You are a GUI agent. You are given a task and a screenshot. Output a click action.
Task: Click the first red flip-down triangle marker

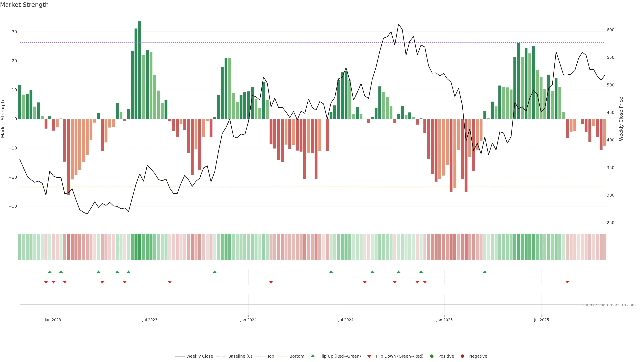(x=46, y=282)
